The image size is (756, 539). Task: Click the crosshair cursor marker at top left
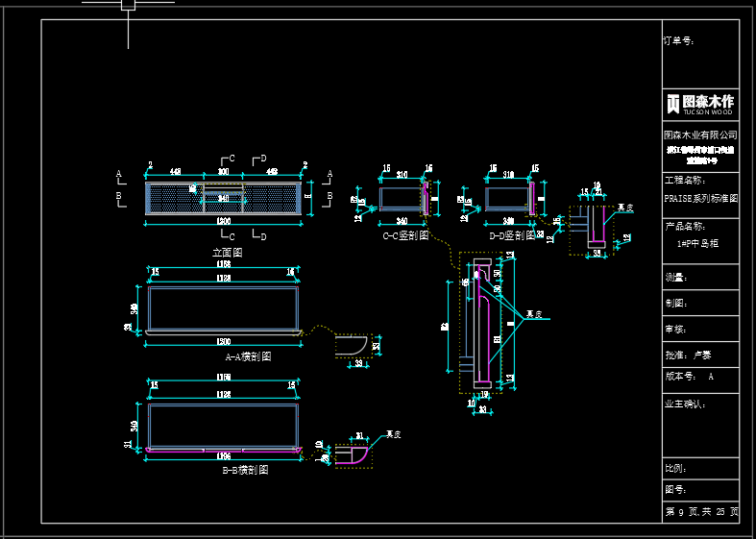[x=128, y=5]
